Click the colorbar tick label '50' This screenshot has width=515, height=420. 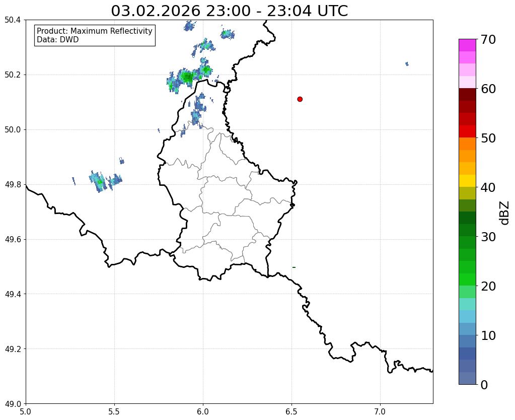[488, 138]
